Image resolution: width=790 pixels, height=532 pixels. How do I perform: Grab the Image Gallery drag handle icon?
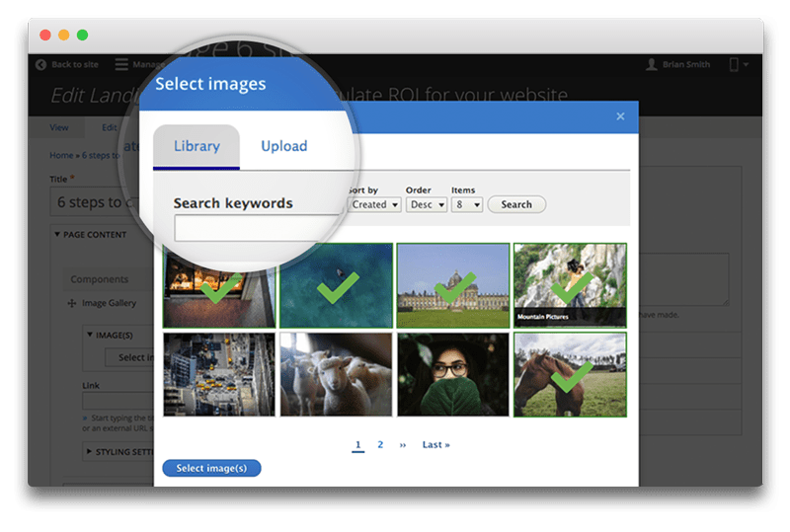[72, 303]
